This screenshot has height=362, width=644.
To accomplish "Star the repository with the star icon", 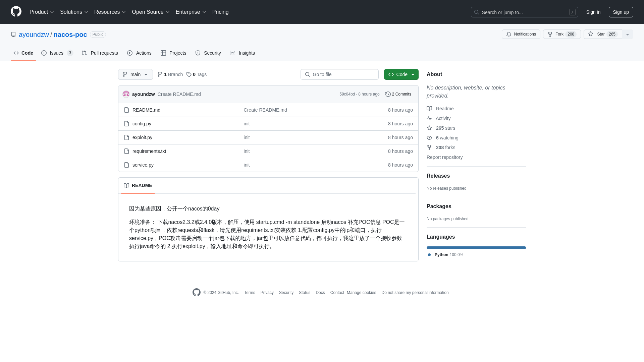I will click(591, 34).
